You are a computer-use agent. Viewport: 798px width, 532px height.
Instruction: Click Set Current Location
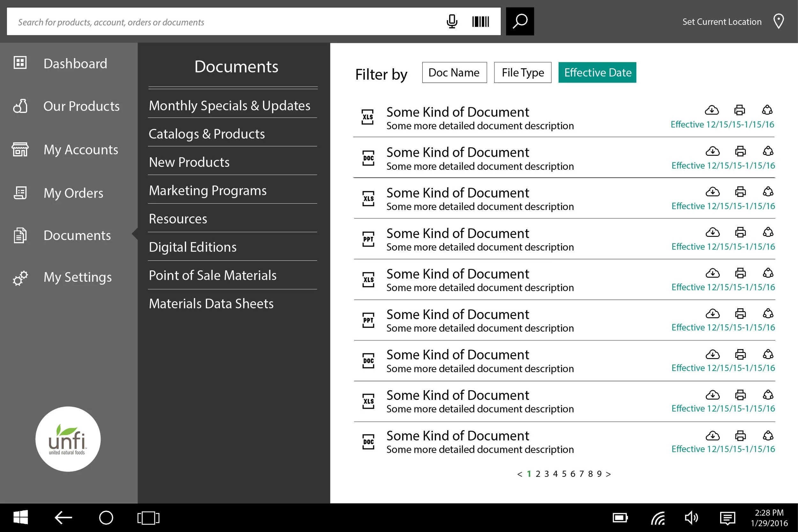pyautogui.click(x=721, y=21)
